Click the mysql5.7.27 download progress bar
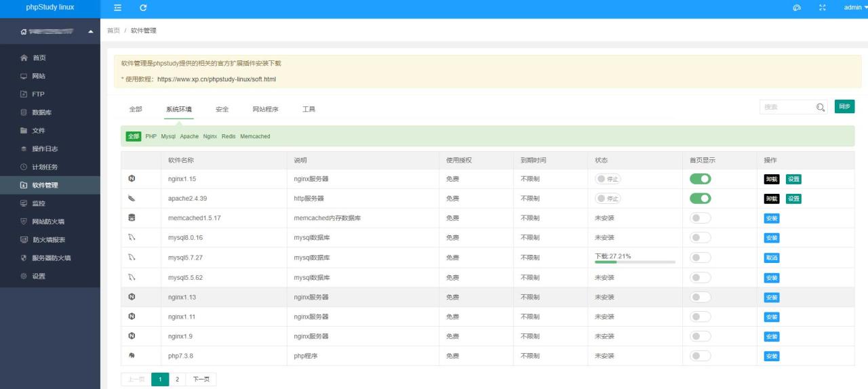This screenshot has height=389, width=868. click(x=635, y=262)
